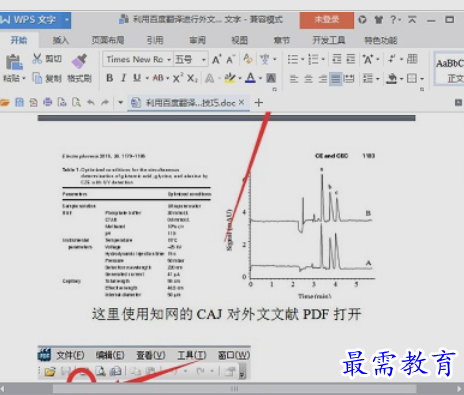Toggle distributed alignment
The height and width of the screenshot is (395, 464).
[x=349, y=79]
